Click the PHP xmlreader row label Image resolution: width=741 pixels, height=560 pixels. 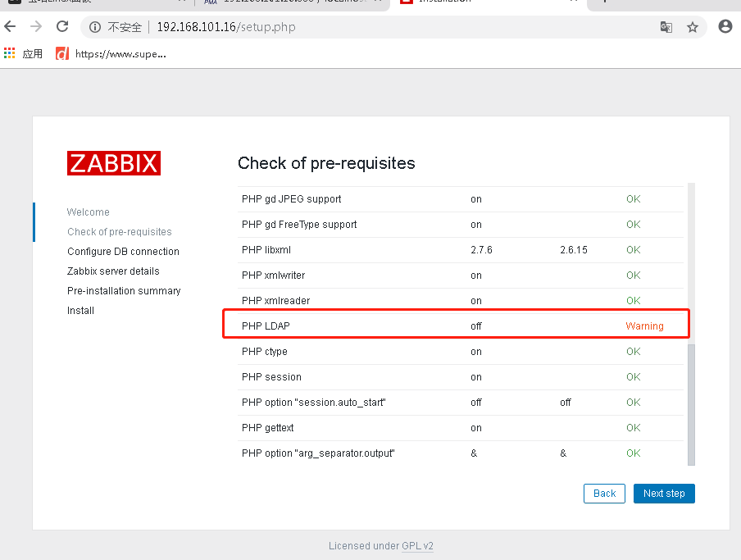point(275,301)
